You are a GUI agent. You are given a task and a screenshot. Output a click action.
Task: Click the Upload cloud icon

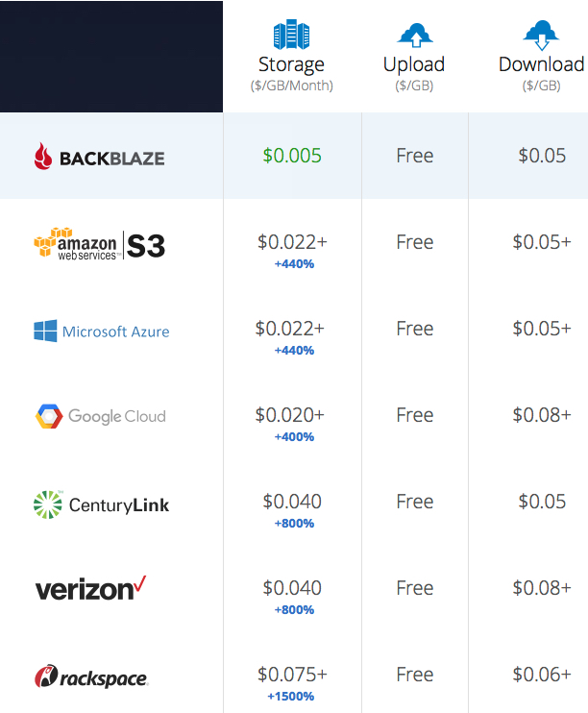pos(414,35)
